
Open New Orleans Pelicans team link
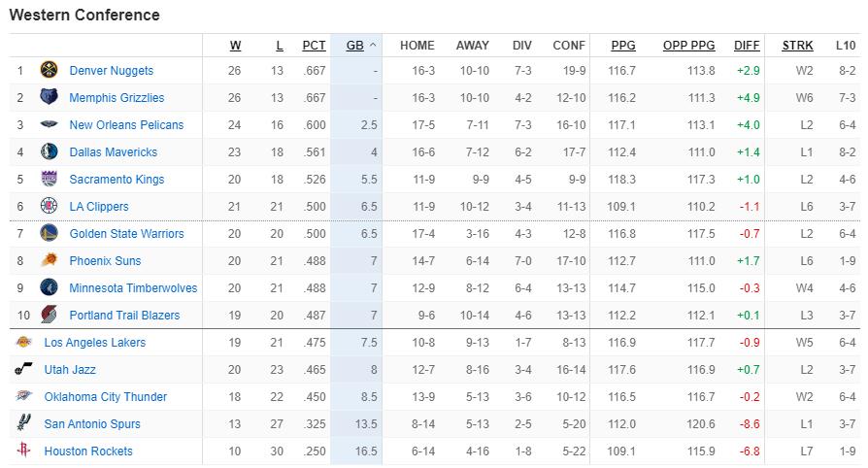(x=126, y=125)
